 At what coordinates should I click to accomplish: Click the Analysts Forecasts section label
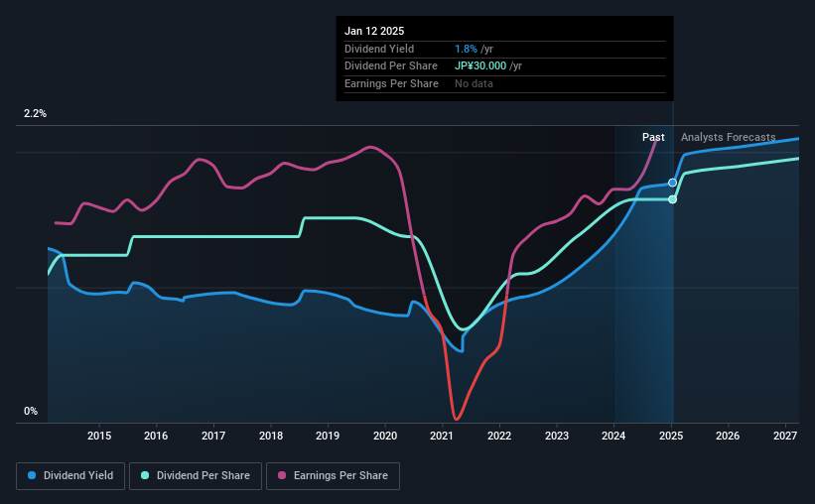[x=729, y=137]
